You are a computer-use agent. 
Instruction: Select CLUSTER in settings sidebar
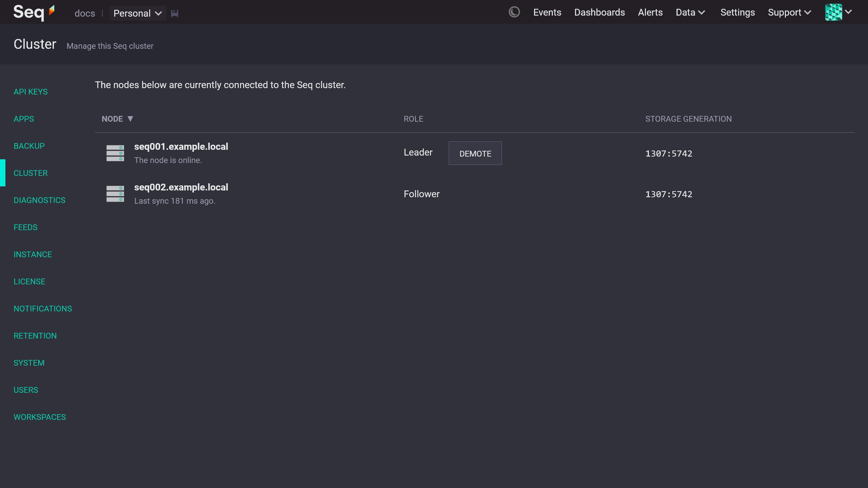[x=31, y=173]
